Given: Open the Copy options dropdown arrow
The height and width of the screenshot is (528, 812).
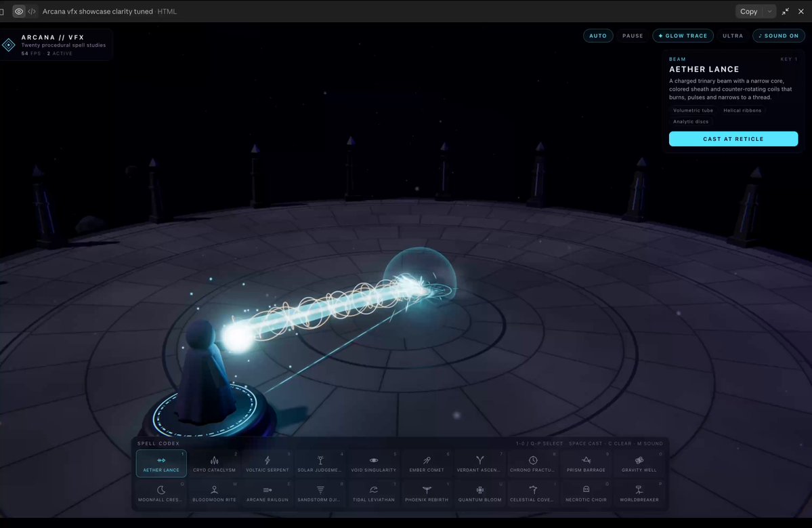Looking at the screenshot, I should [769, 12].
